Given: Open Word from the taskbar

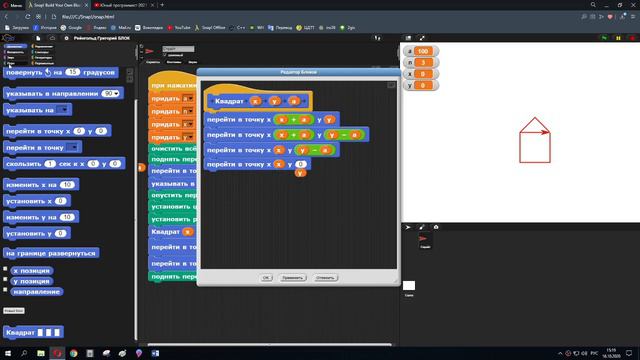Looking at the screenshot, I should [x=155, y=353].
